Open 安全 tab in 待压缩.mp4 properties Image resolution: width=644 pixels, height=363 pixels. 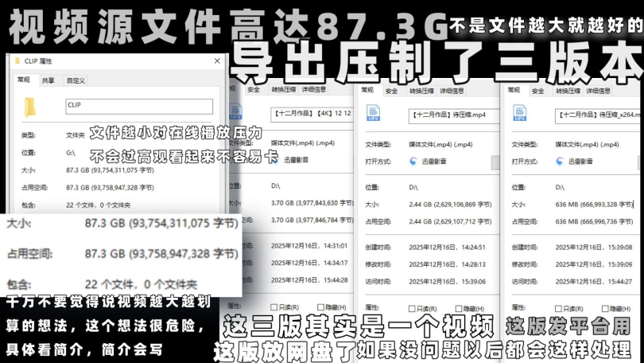392,90
